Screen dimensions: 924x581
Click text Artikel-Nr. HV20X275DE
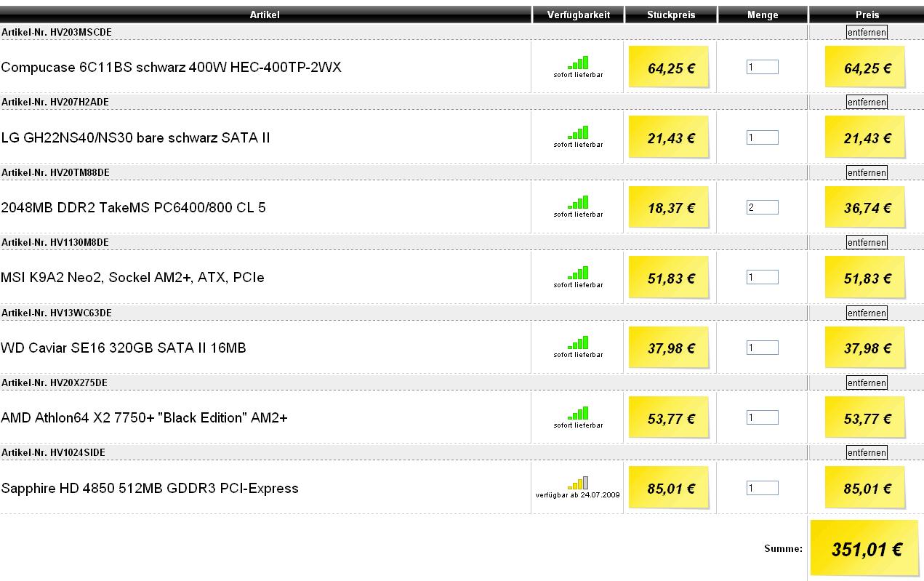coord(55,382)
